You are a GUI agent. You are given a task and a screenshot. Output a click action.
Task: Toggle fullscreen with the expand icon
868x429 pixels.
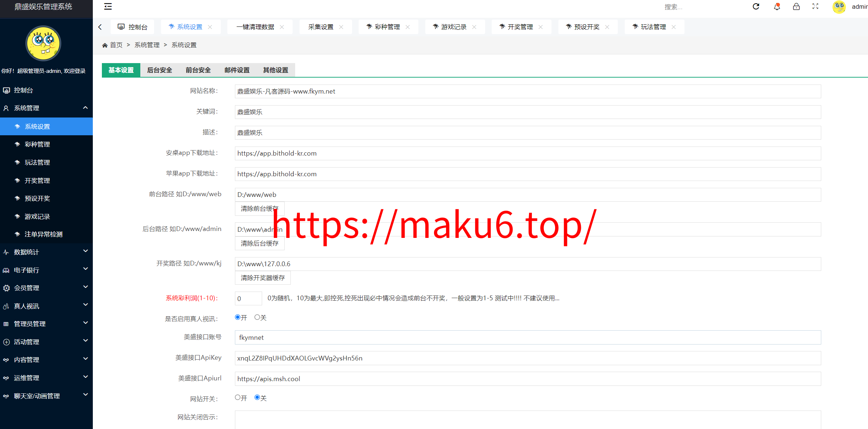coord(815,7)
